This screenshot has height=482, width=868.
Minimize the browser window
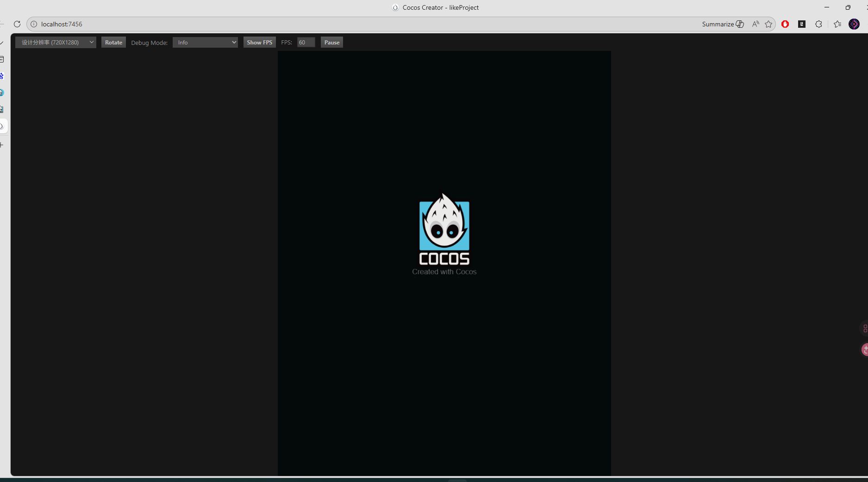coord(827,7)
